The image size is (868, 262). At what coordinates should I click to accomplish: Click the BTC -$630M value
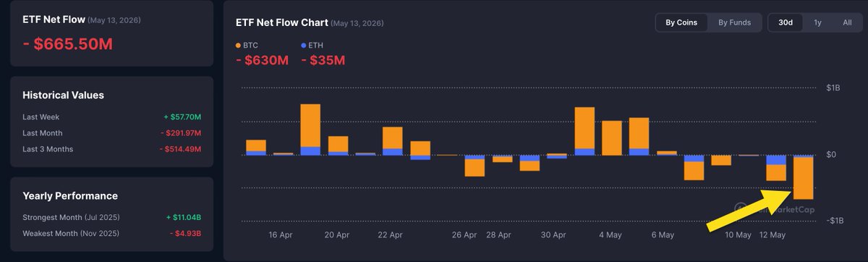pyautogui.click(x=262, y=60)
